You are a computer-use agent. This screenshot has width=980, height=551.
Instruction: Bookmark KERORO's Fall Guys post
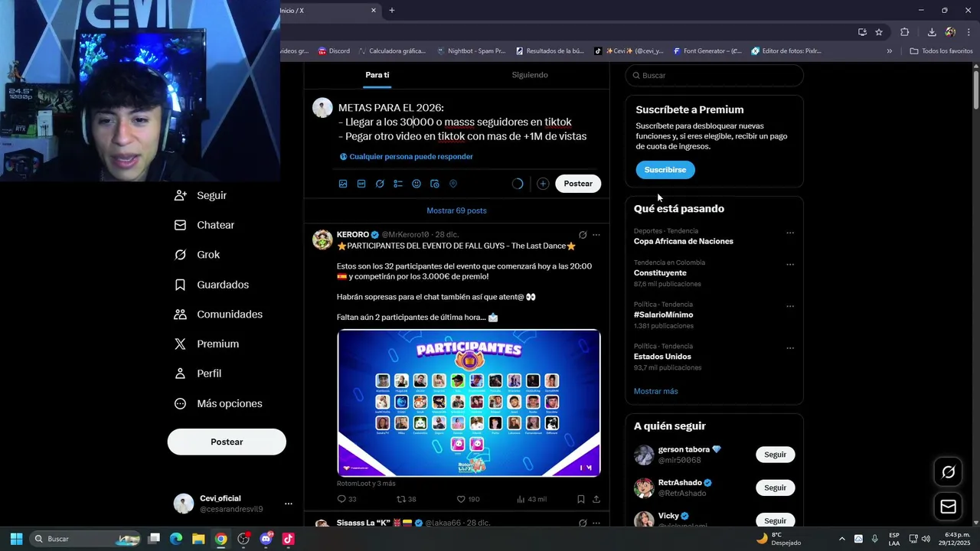(x=581, y=499)
